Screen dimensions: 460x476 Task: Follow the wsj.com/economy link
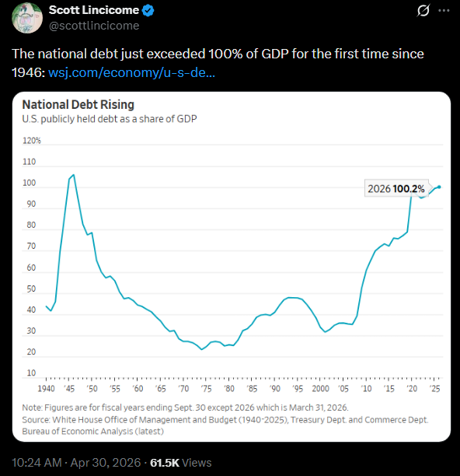click(x=131, y=72)
